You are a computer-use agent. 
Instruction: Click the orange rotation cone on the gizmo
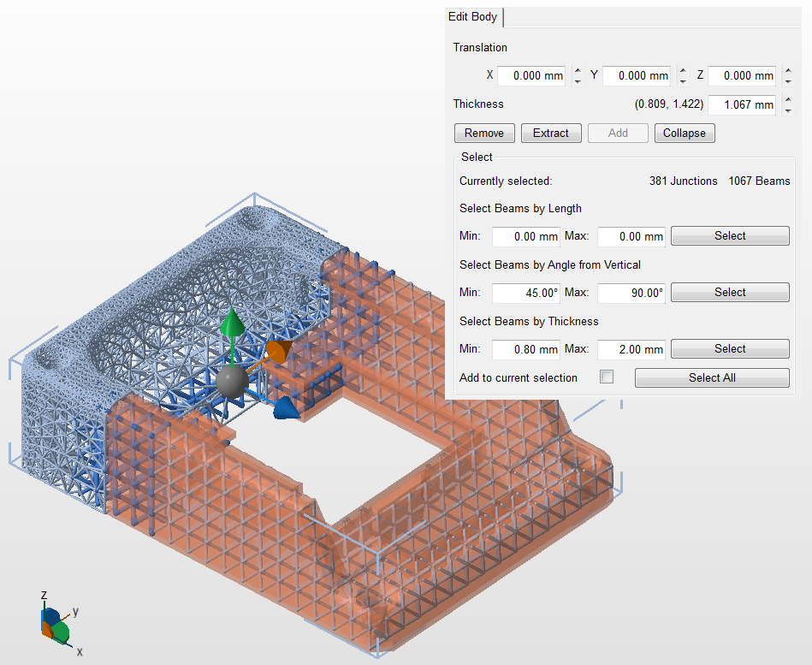coord(281,350)
